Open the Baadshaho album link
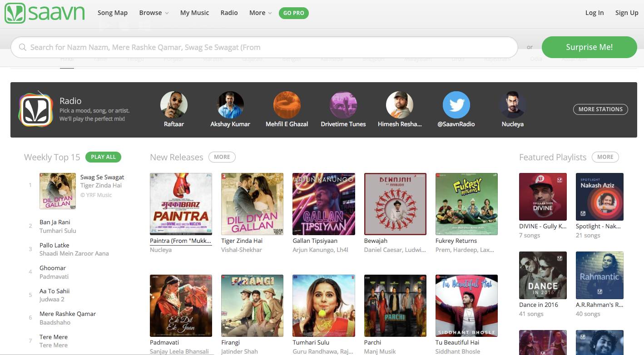The height and width of the screenshot is (355, 644). (x=55, y=322)
